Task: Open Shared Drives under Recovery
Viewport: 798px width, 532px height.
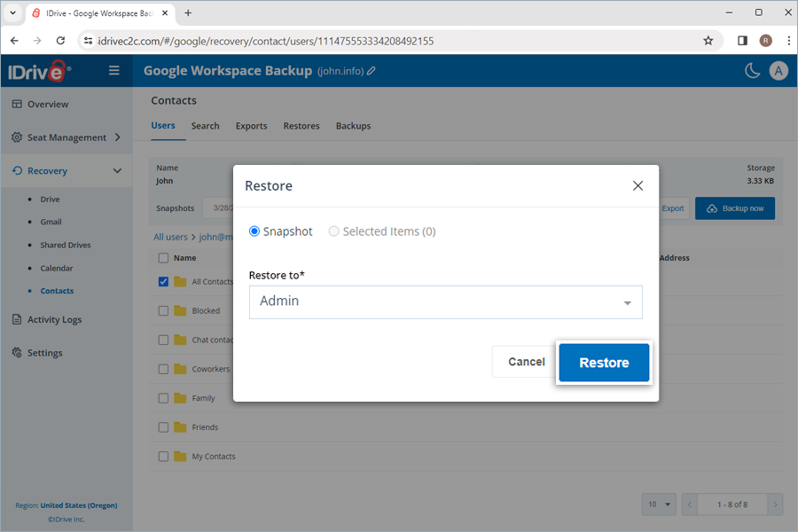Action: (66, 245)
